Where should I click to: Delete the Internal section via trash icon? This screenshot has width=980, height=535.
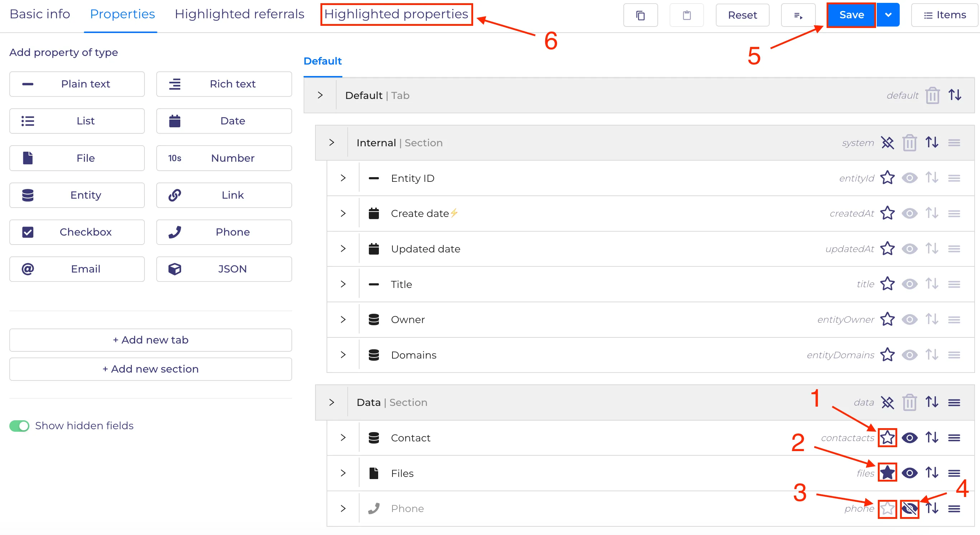910,143
